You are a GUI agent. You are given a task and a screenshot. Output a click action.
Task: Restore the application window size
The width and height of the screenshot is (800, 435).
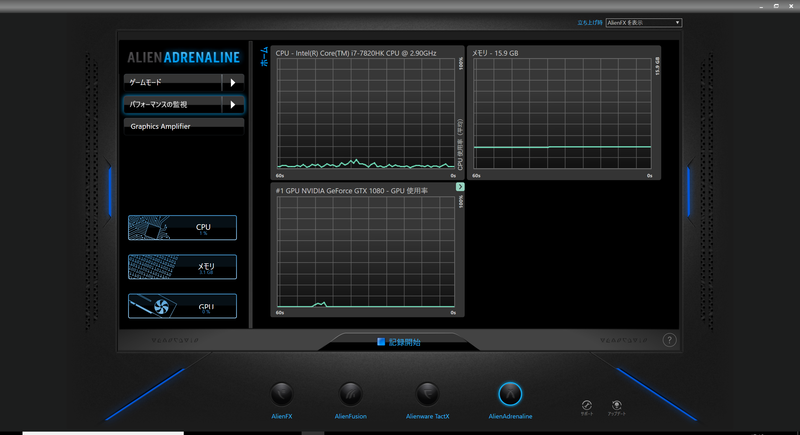click(776, 6)
